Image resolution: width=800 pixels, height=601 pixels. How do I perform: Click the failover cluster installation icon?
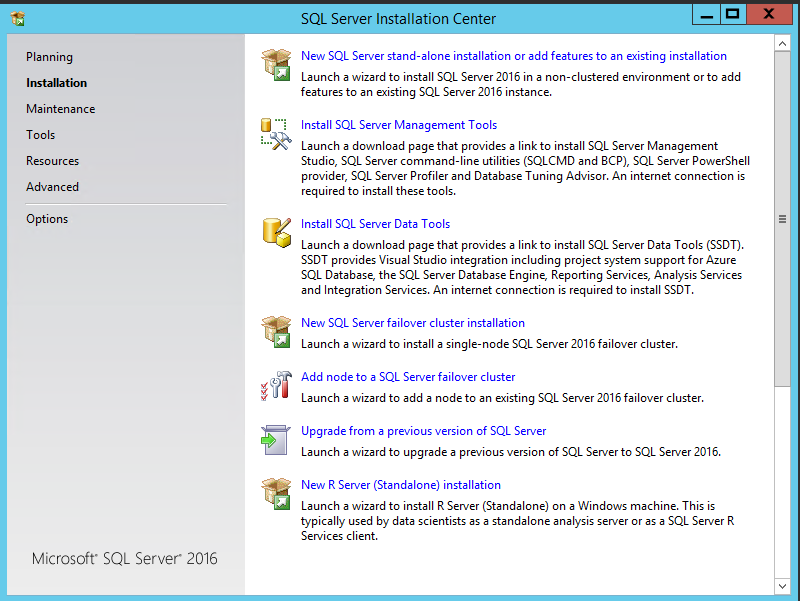275,330
